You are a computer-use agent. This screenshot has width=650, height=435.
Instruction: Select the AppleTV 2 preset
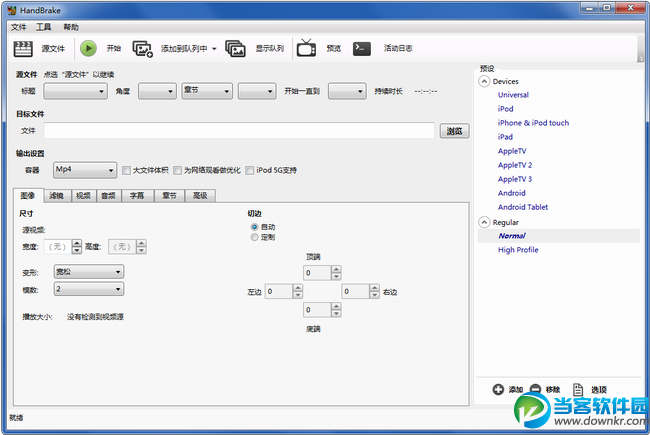tap(515, 165)
